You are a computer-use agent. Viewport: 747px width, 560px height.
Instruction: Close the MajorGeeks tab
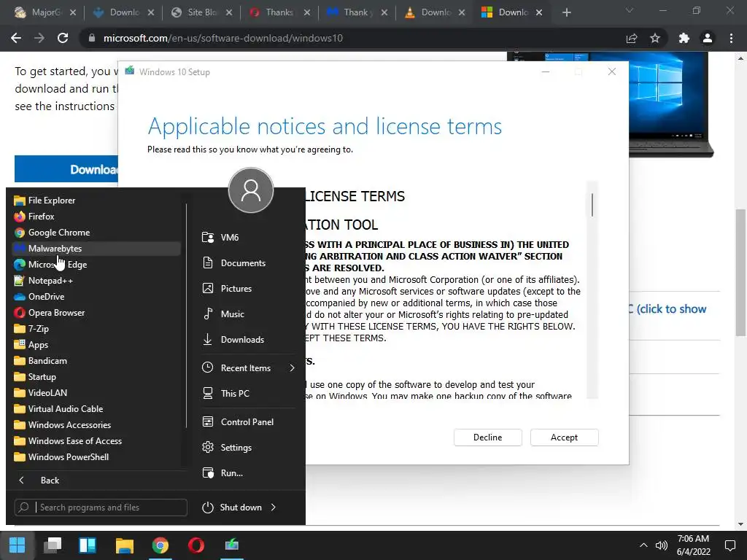[x=73, y=13]
